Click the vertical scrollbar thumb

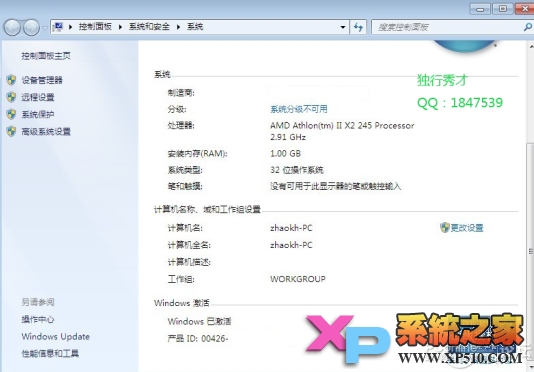(x=530, y=250)
